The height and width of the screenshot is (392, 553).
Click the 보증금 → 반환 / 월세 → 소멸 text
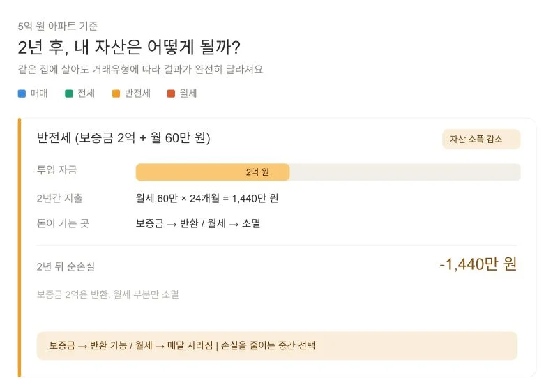[x=198, y=224]
